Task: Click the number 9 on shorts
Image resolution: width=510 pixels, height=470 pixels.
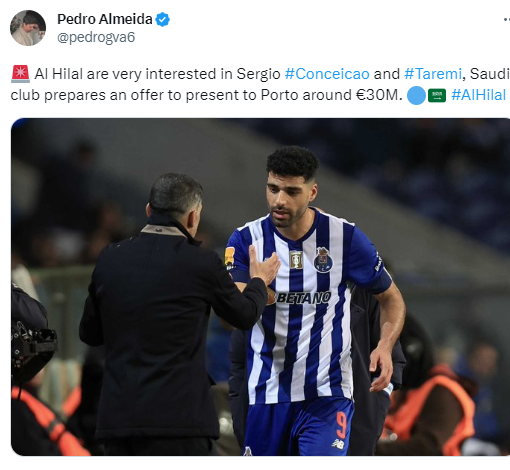Action: [341, 425]
